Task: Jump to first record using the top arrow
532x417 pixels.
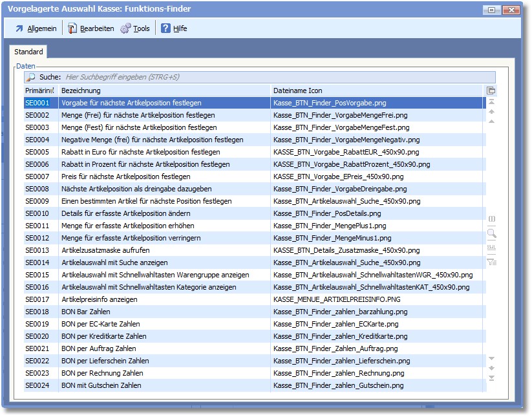Action: tap(491, 102)
